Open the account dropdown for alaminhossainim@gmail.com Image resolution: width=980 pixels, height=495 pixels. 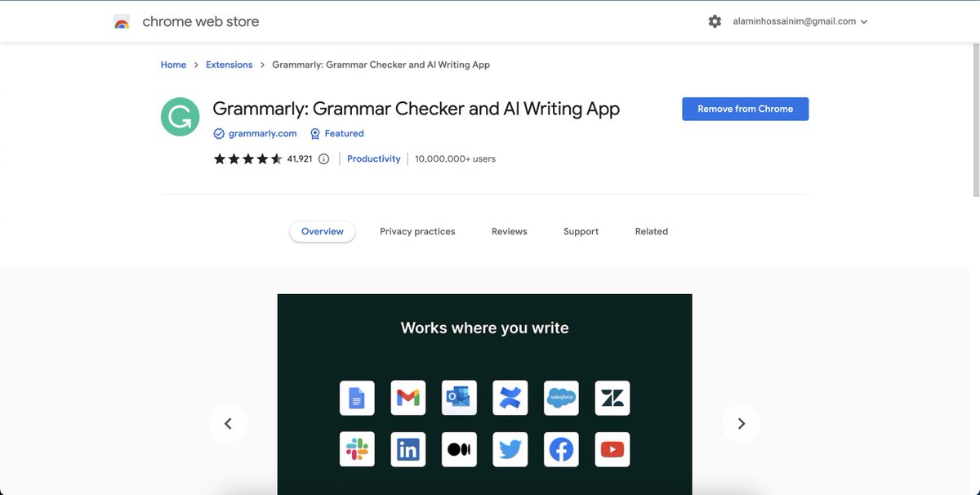click(x=800, y=22)
